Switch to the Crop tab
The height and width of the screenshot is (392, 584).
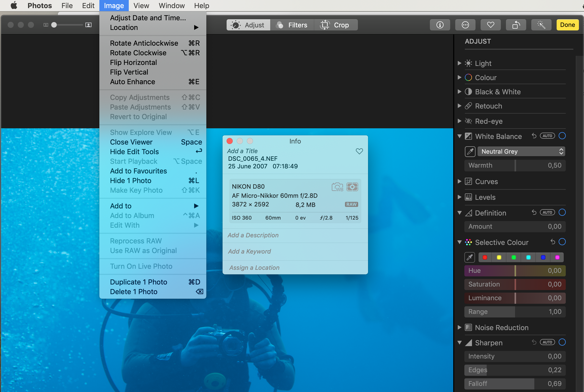pyautogui.click(x=336, y=25)
